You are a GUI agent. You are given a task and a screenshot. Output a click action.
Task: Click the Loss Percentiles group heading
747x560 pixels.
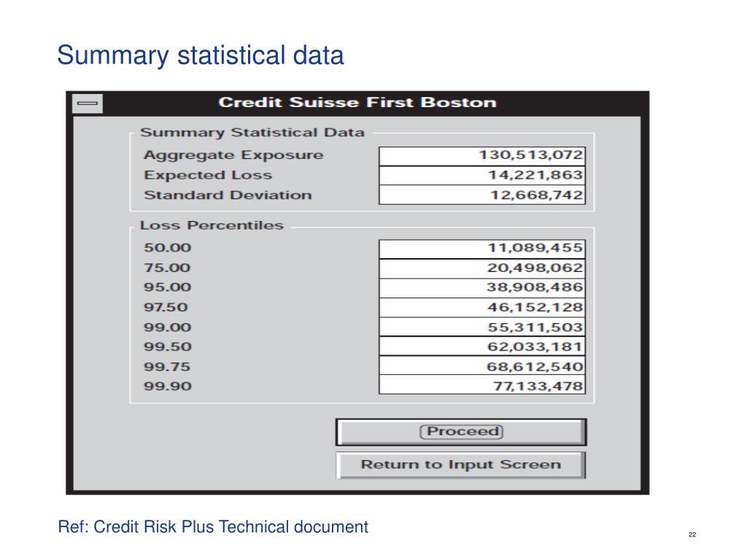(212, 225)
